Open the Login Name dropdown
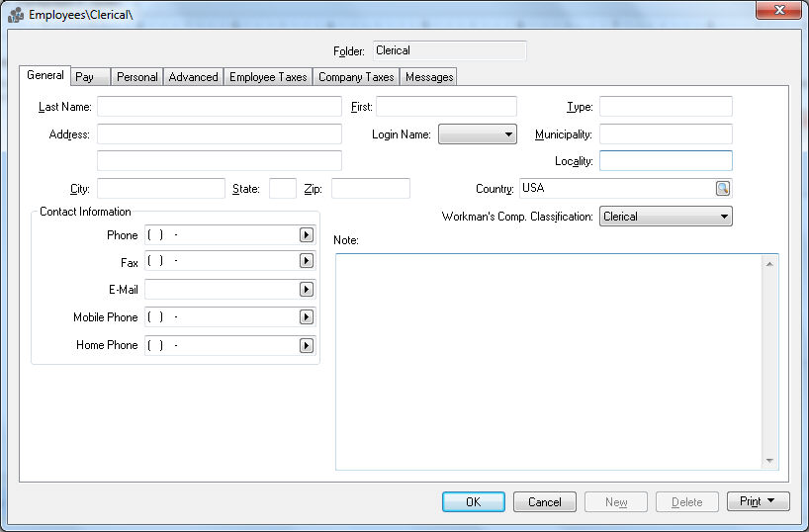809x532 pixels. [508, 134]
